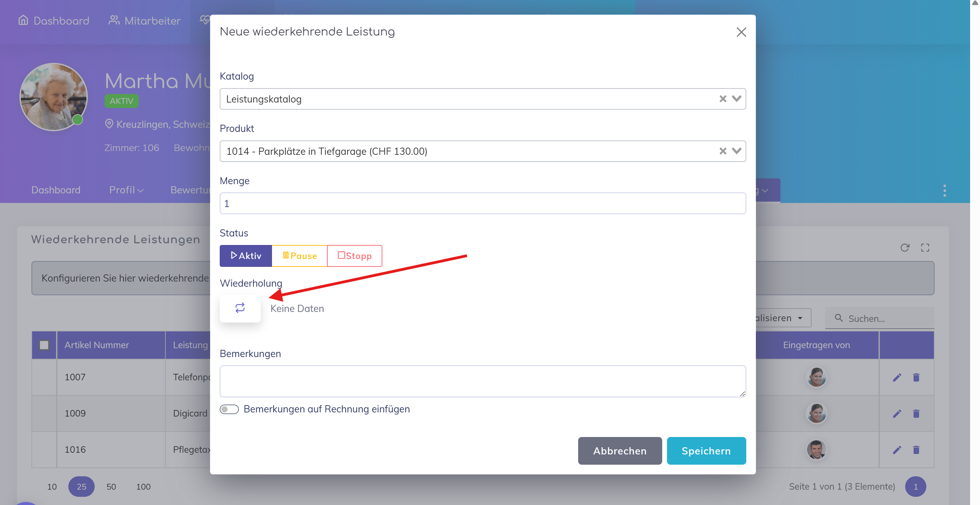980x505 pixels.
Task: Click the Speichern button
Action: coord(706,451)
